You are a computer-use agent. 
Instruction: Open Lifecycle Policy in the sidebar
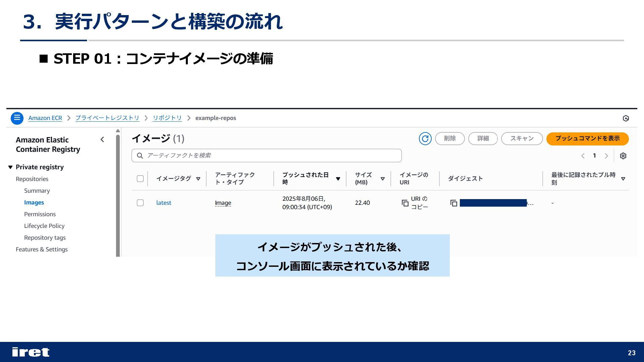click(44, 226)
